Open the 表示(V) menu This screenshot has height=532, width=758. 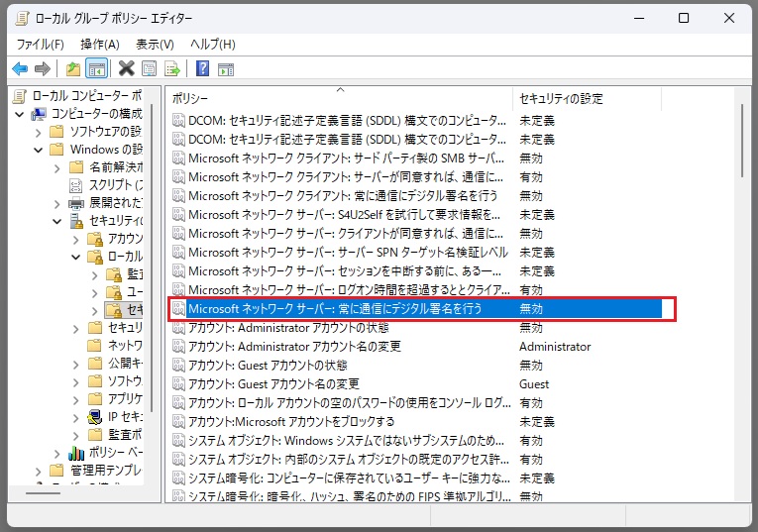[155, 45]
